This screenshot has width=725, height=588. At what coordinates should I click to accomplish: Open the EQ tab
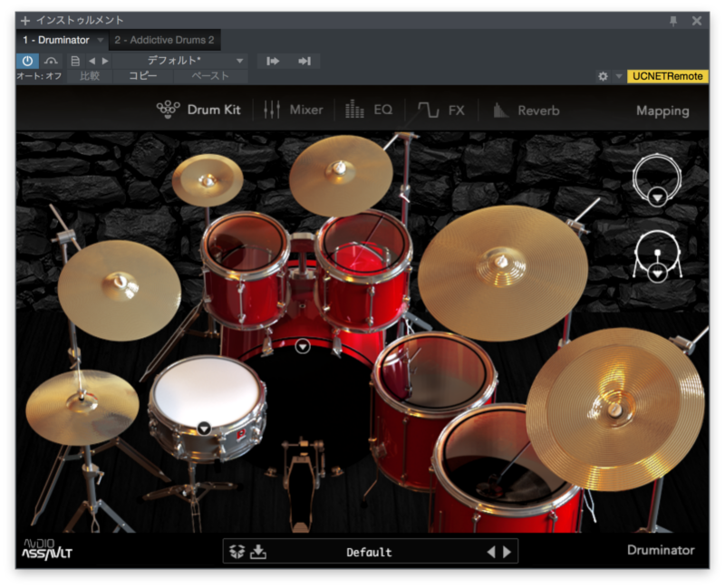coord(369,110)
